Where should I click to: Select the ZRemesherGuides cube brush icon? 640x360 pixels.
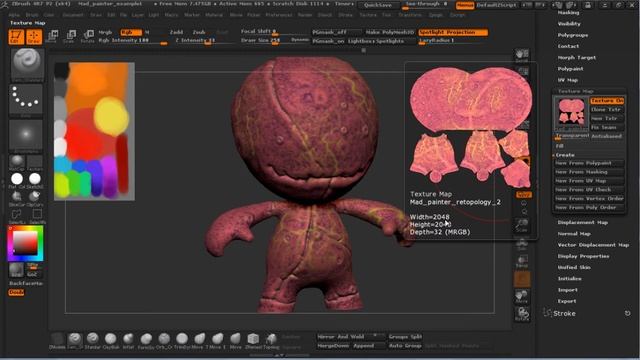click(x=253, y=340)
